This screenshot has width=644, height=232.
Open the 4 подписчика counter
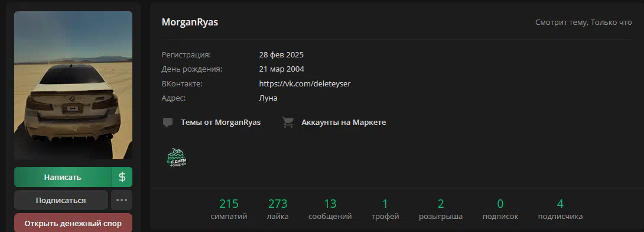[560, 209]
